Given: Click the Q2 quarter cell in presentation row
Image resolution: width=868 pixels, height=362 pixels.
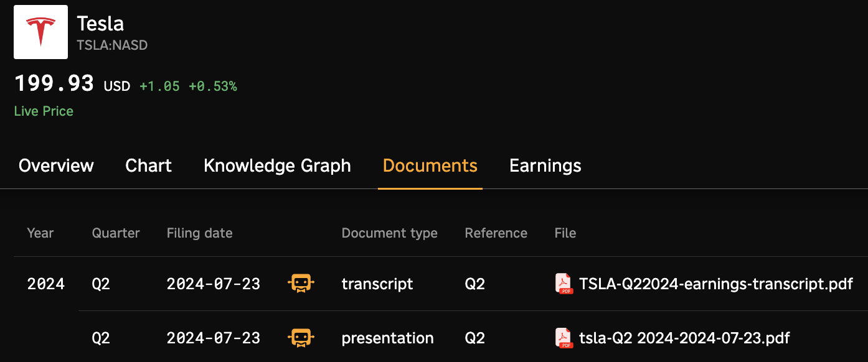Looking at the screenshot, I should [101, 338].
